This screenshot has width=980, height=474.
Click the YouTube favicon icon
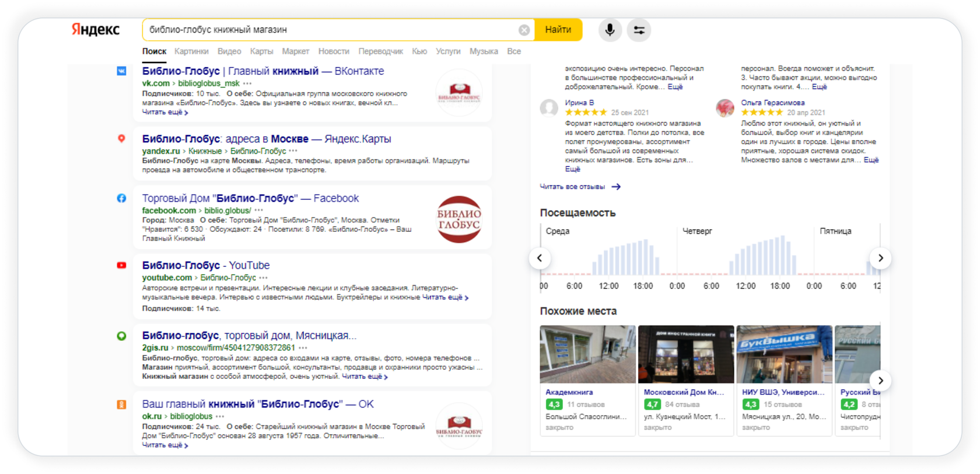121,266
